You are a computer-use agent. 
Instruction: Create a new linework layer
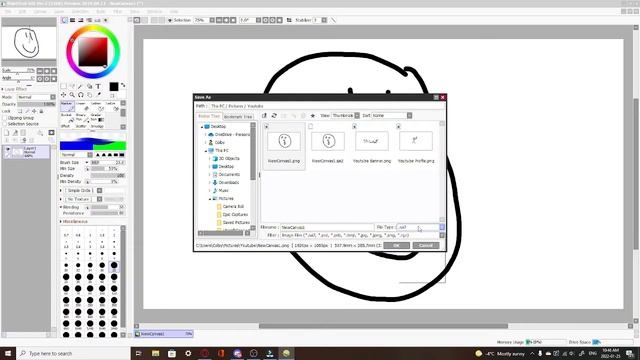(x=15, y=133)
